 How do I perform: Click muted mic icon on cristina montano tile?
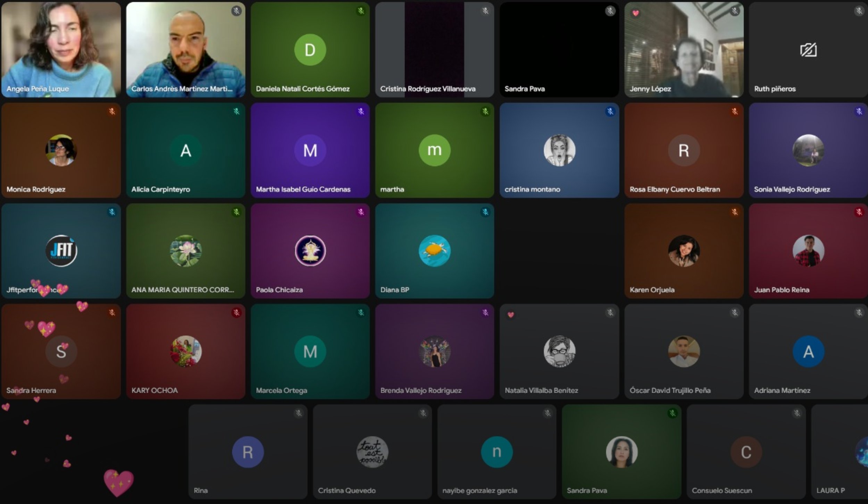coord(610,111)
